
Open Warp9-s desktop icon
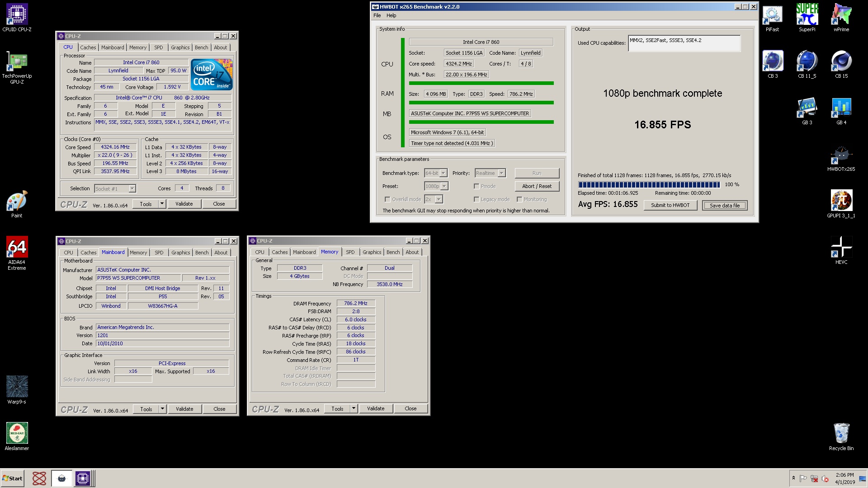(x=17, y=389)
